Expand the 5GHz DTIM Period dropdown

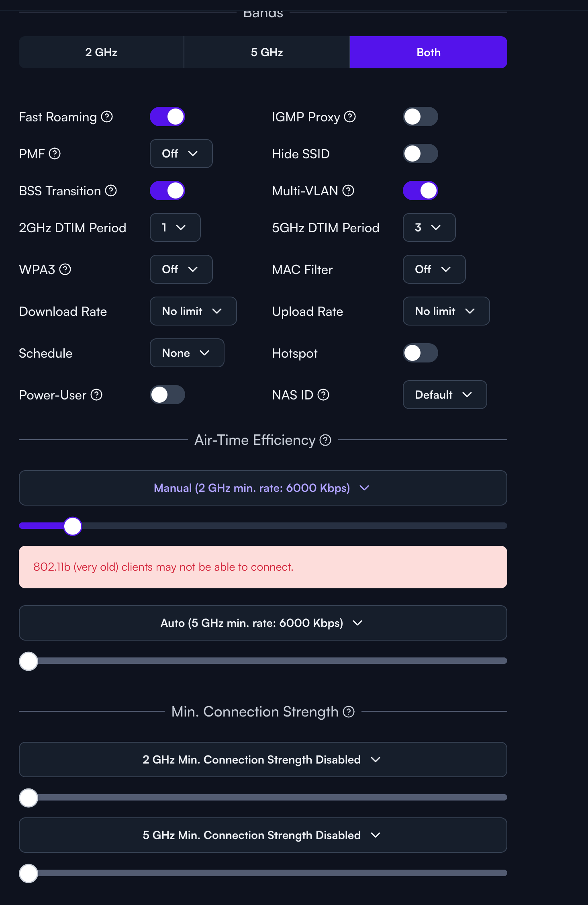point(429,227)
